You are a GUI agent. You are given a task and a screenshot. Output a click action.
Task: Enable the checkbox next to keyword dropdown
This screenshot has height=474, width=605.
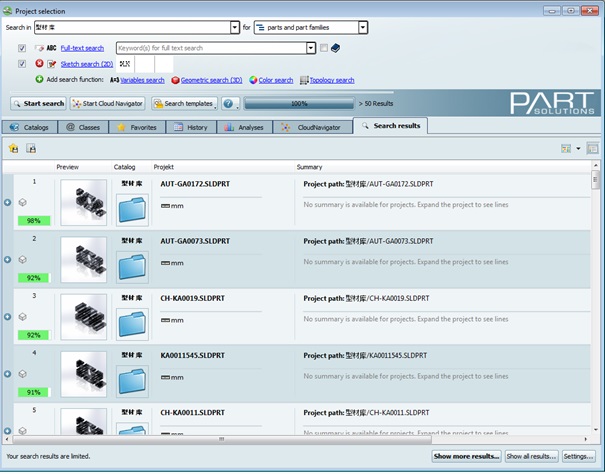[323, 48]
